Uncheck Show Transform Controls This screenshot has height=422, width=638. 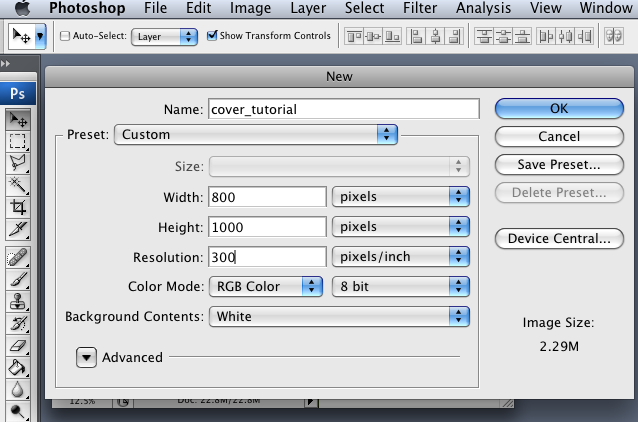[x=212, y=35]
